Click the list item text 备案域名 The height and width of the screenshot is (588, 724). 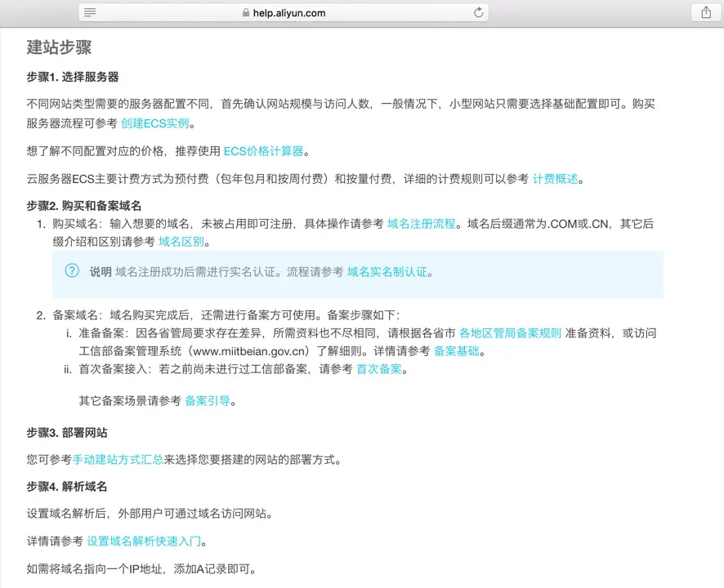(x=75, y=315)
